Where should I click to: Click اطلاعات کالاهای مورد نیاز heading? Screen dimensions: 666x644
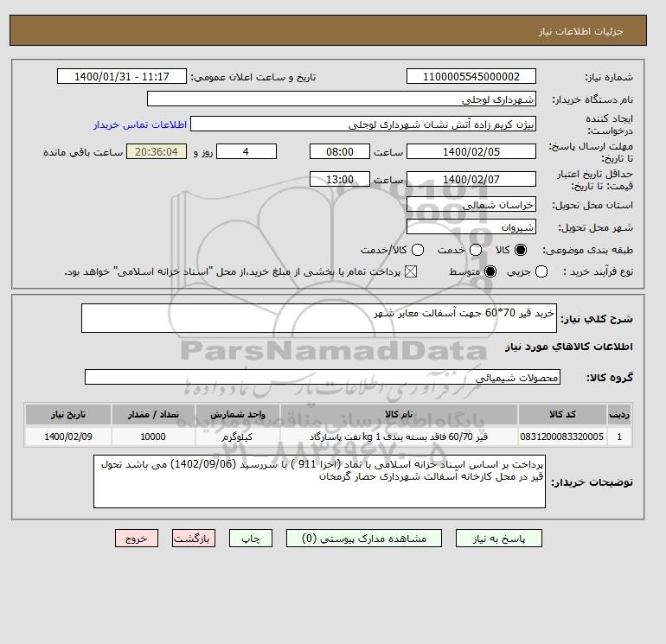569,347
